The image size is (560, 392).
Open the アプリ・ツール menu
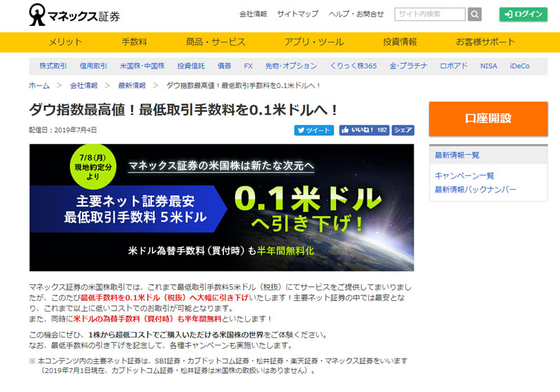point(314,42)
